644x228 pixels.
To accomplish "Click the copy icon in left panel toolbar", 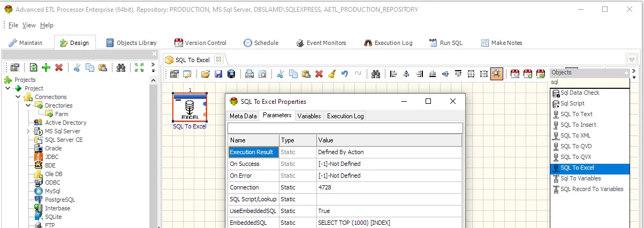I will tap(90, 67).
